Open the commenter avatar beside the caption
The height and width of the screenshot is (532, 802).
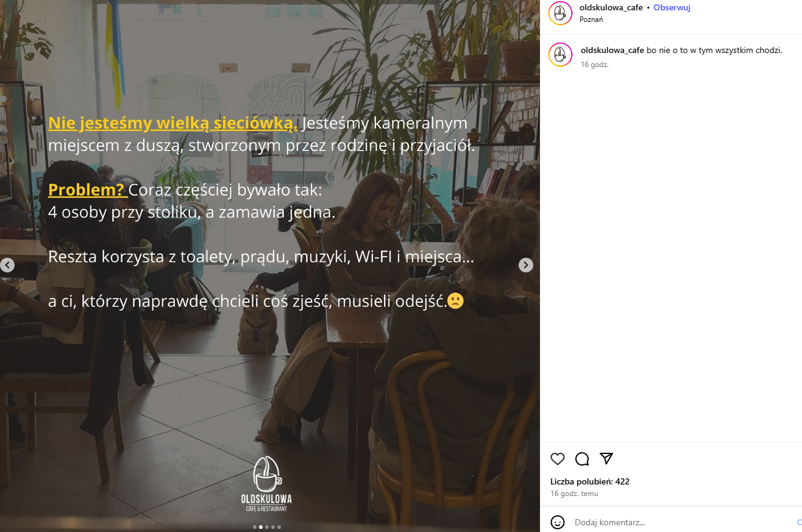click(x=560, y=55)
